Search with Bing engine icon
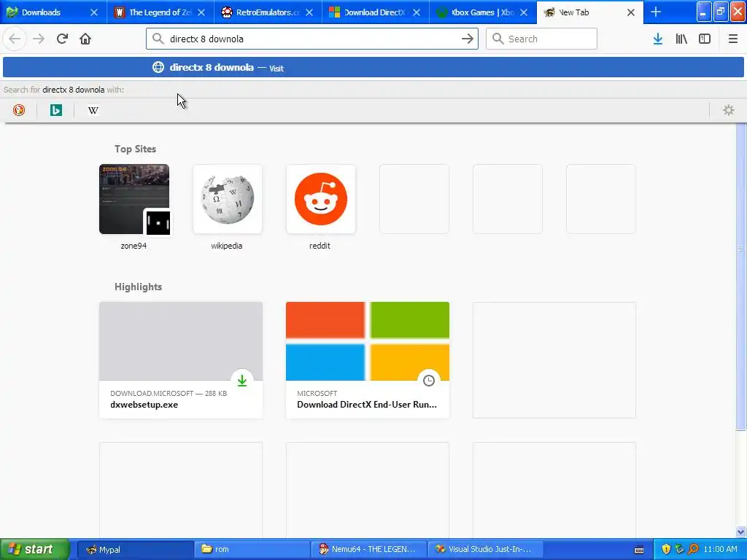The image size is (747, 560). point(55,110)
